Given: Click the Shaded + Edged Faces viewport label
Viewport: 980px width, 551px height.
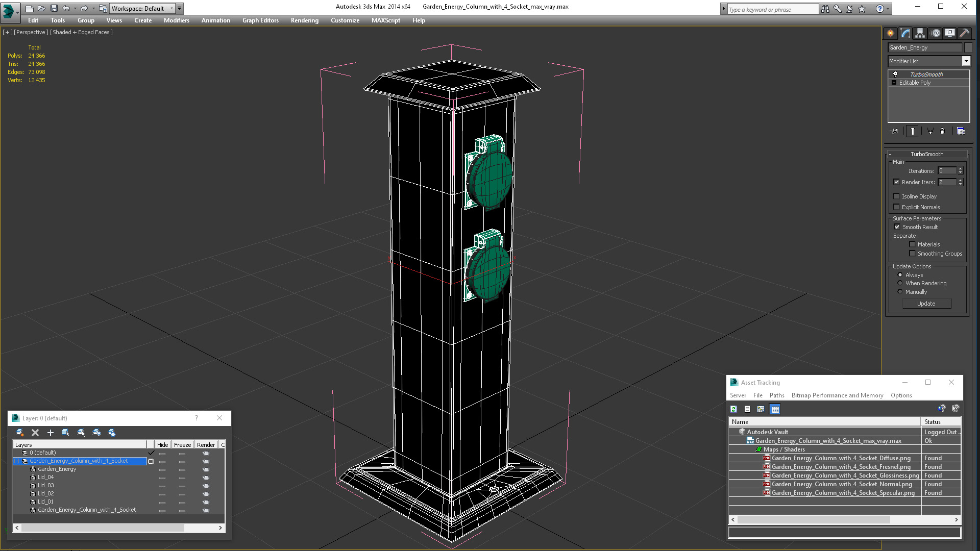Looking at the screenshot, I should 81,32.
